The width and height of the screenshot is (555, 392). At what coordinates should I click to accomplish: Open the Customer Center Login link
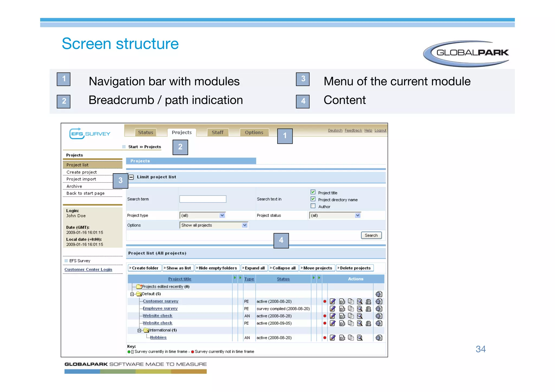[88, 269]
